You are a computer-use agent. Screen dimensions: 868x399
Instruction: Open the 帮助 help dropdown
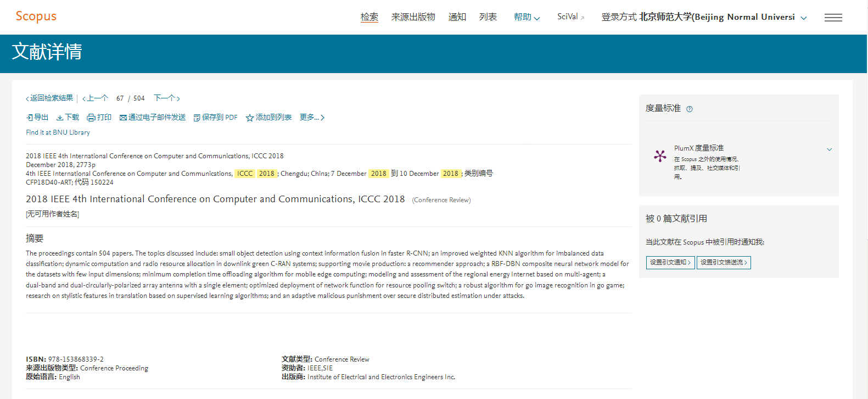click(x=527, y=17)
